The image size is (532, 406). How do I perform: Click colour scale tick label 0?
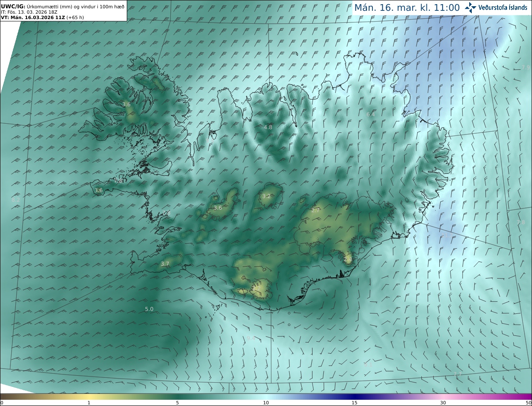click(x=2, y=403)
